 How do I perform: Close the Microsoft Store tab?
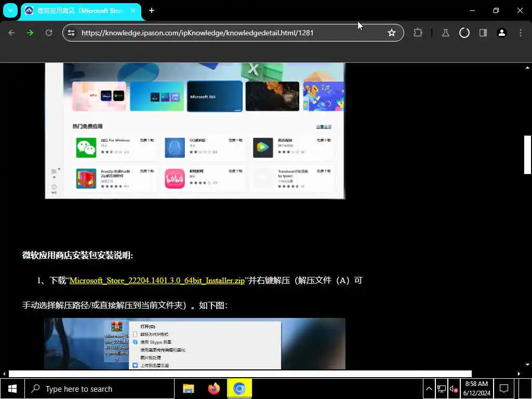point(133,10)
